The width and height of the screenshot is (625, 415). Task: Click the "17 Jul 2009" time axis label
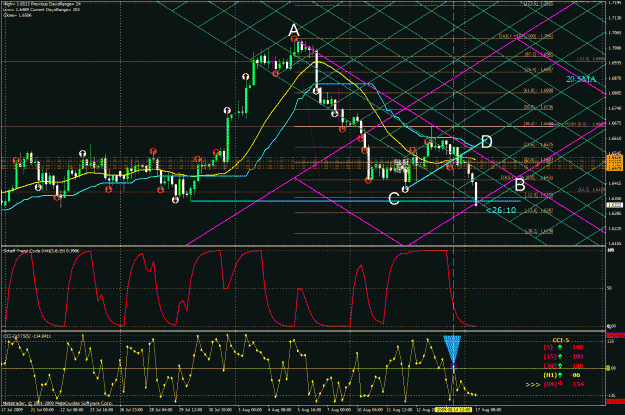12,409
